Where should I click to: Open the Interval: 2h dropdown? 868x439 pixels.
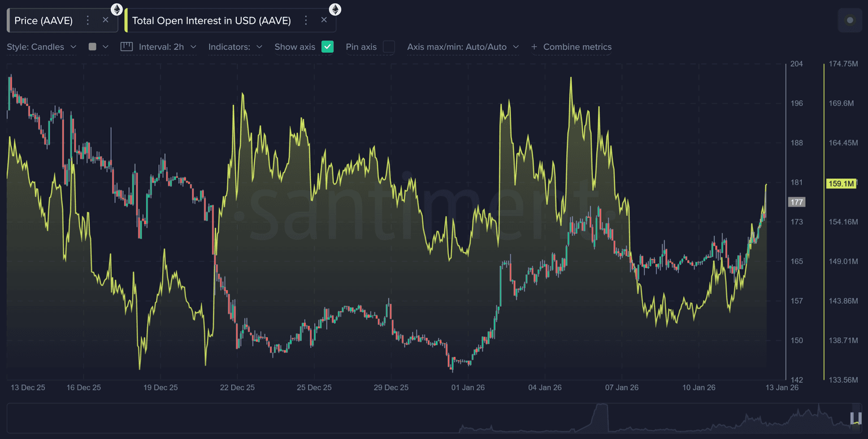click(167, 47)
